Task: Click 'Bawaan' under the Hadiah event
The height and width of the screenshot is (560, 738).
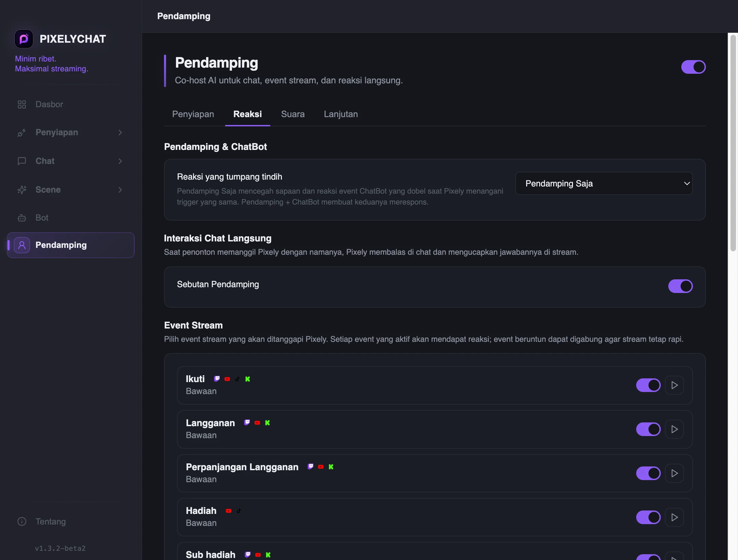Action: [x=201, y=523]
